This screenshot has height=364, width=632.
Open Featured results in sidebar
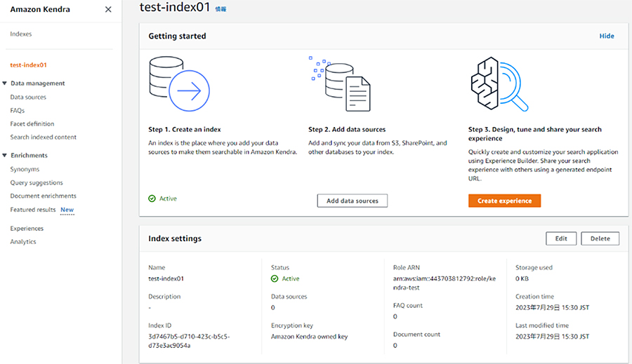[x=33, y=210]
